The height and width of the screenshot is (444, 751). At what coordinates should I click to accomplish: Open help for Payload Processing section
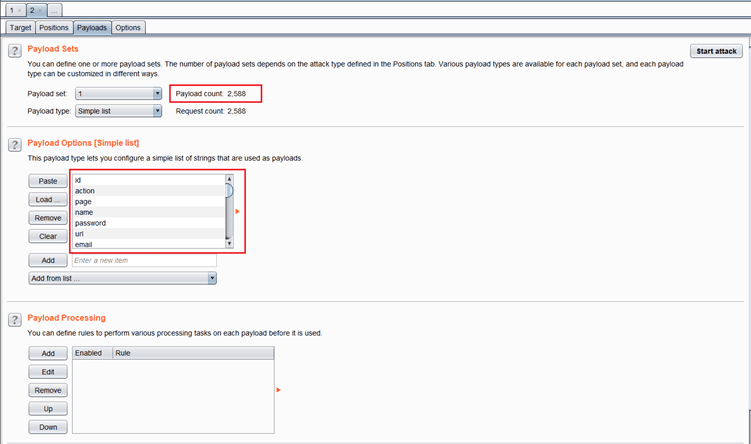15,320
